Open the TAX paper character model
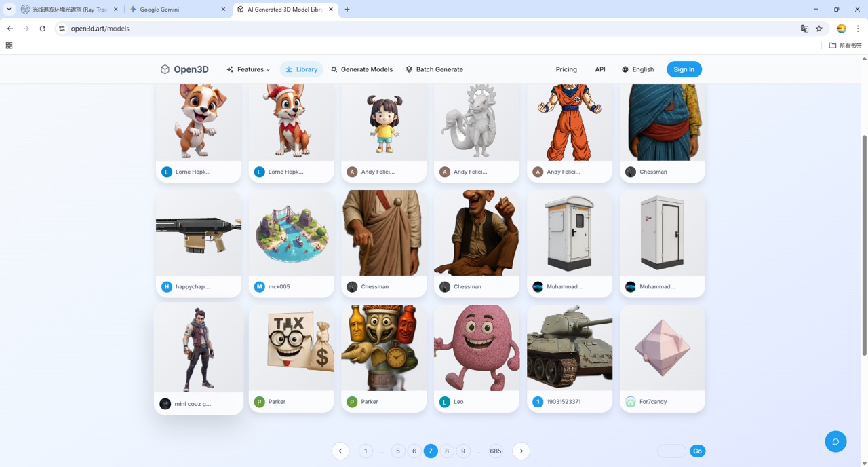The width and height of the screenshot is (868, 467). click(292, 348)
